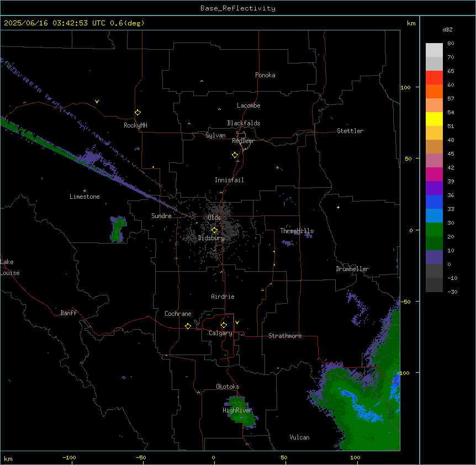
Task: Click the km unit label at top right
Action: point(411,23)
